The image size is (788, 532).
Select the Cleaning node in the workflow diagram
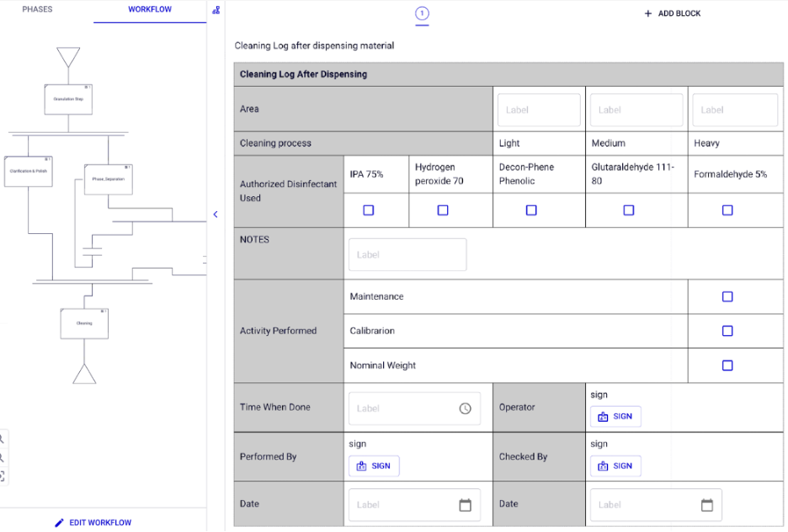[x=84, y=322]
